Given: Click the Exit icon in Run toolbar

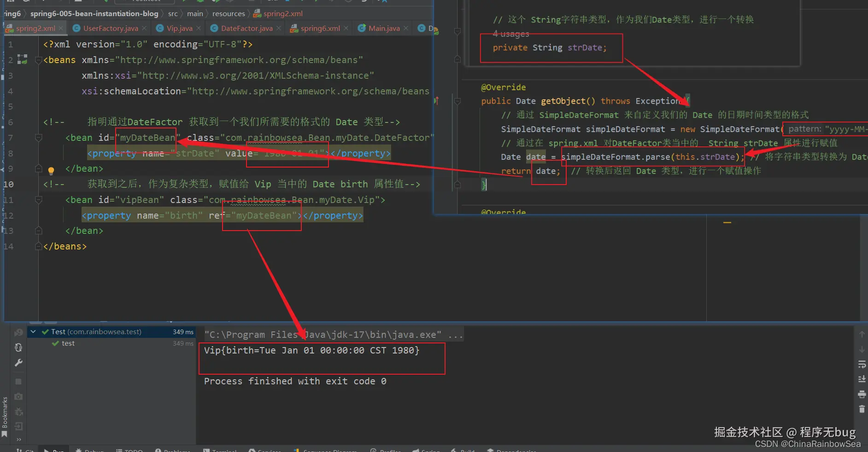Looking at the screenshot, I should (18, 426).
